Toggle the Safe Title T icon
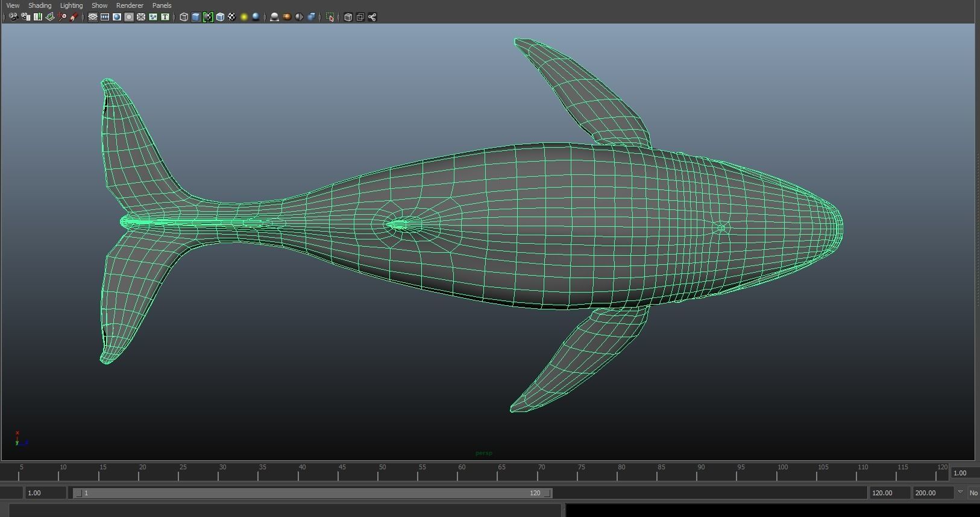The height and width of the screenshot is (517, 980). pyautogui.click(x=165, y=17)
